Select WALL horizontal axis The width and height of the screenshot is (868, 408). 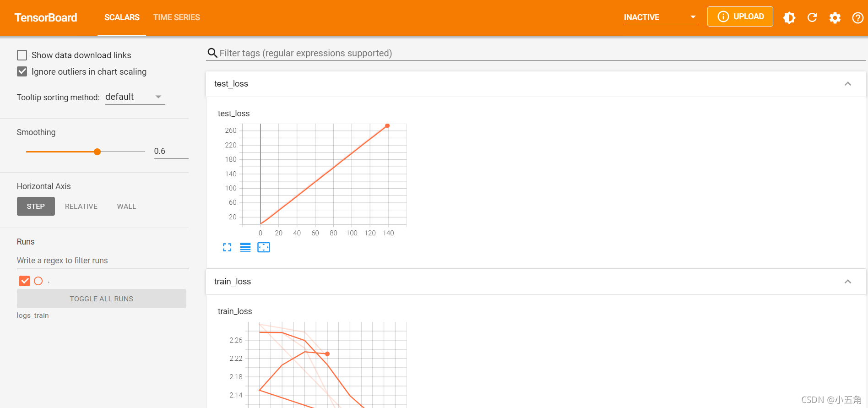click(126, 207)
